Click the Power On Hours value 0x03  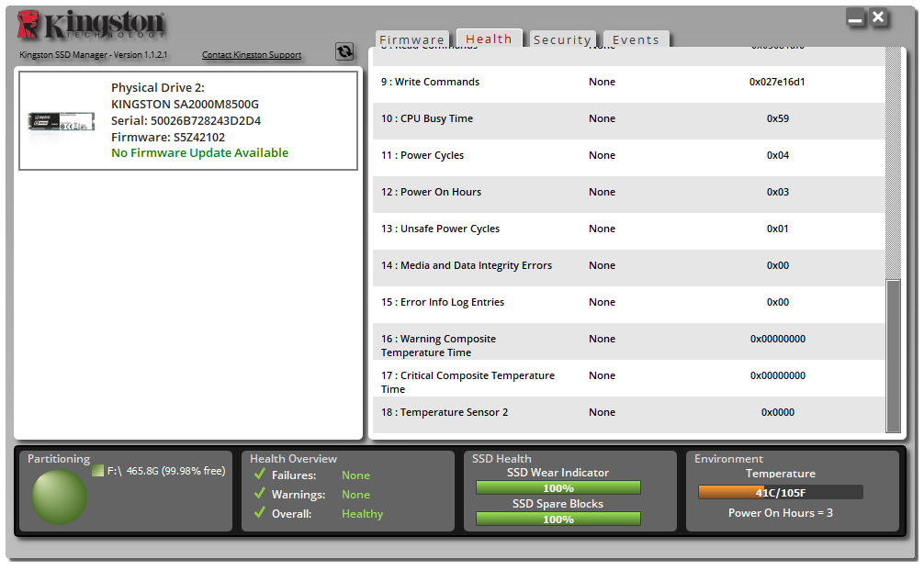(x=778, y=192)
